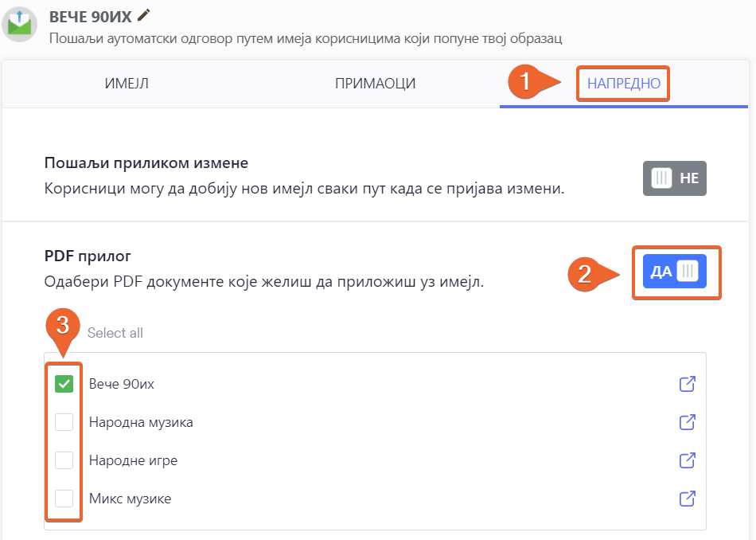Tick the Микс музике checkbox
The width and height of the screenshot is (756, 540).
tap(64, 499)
